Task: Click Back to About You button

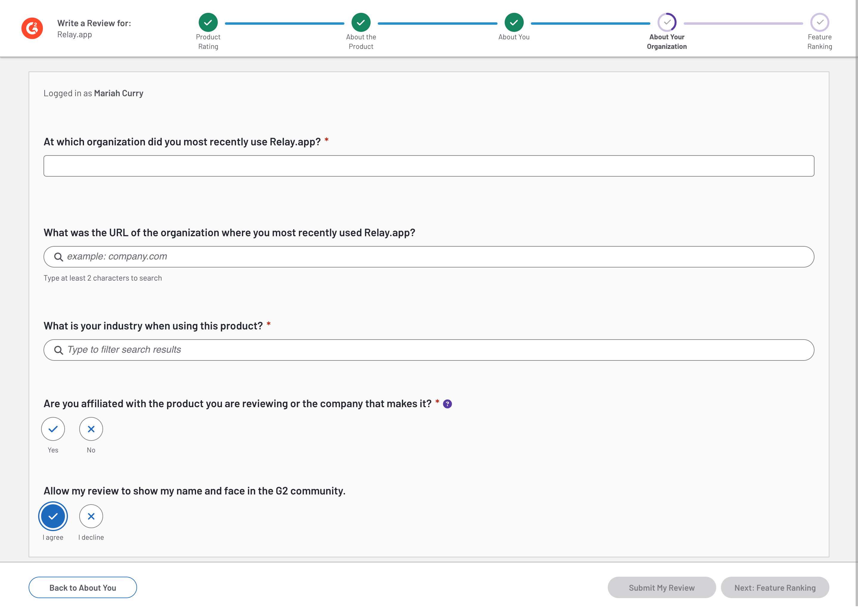Action: pos(83,587)
